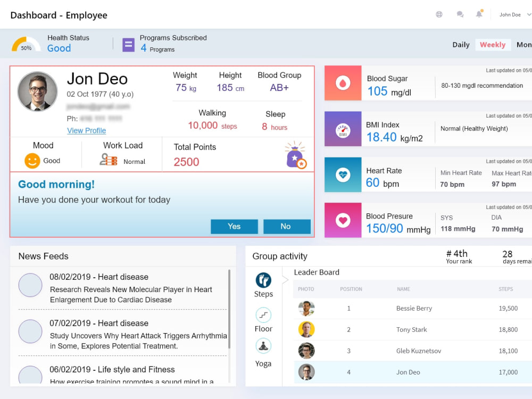Click the 18.40 kg/m2 BMI value
Image resolution: width=532 pixels, height=399 pixels.
coord(395,137)
